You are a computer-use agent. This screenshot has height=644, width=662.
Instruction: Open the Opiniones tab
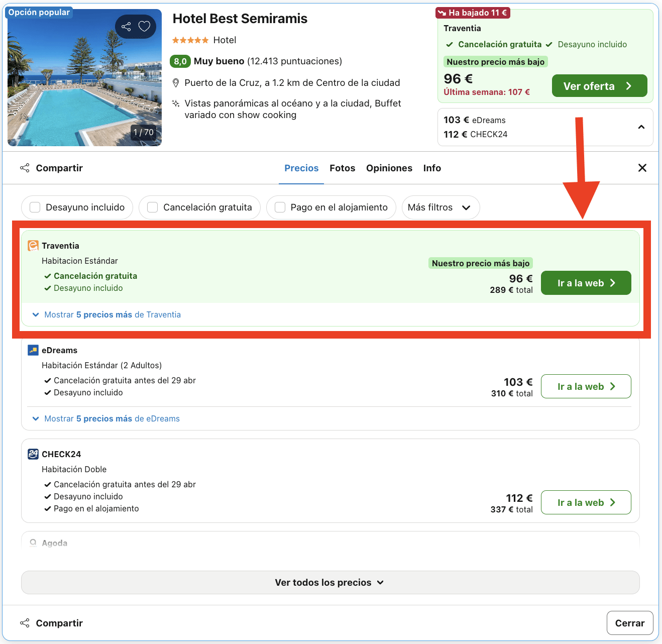pyautogui.click(x=389, y=168)
